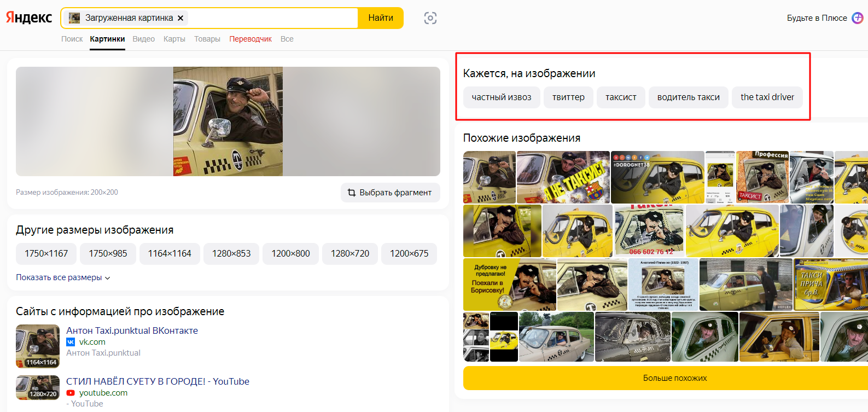
Task: Click the VK icon next to vk.com
Action: 71,342
